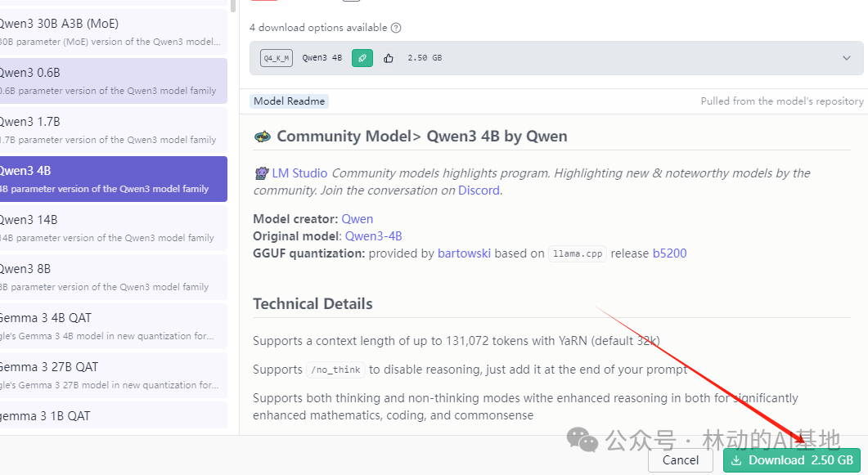Click the Q4_K_M quantization badge
The image size is (868, 475).
tap(277, 58)
